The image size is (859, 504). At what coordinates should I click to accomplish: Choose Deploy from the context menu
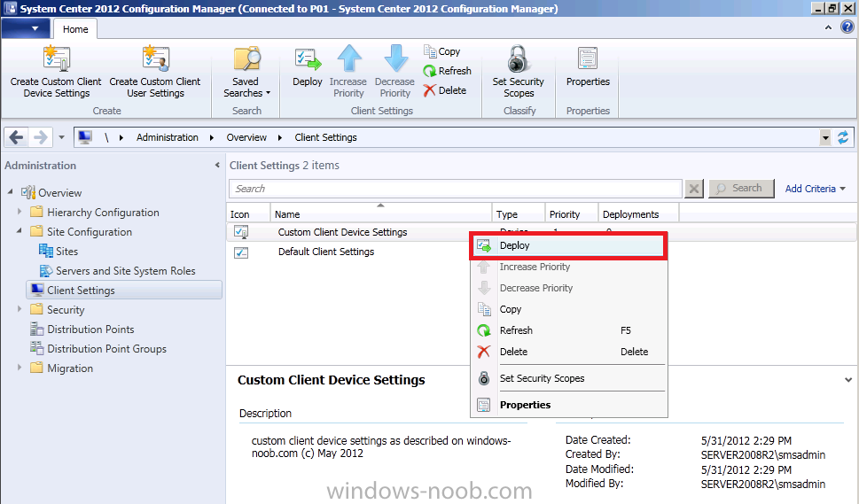click(x=568, y=245)
